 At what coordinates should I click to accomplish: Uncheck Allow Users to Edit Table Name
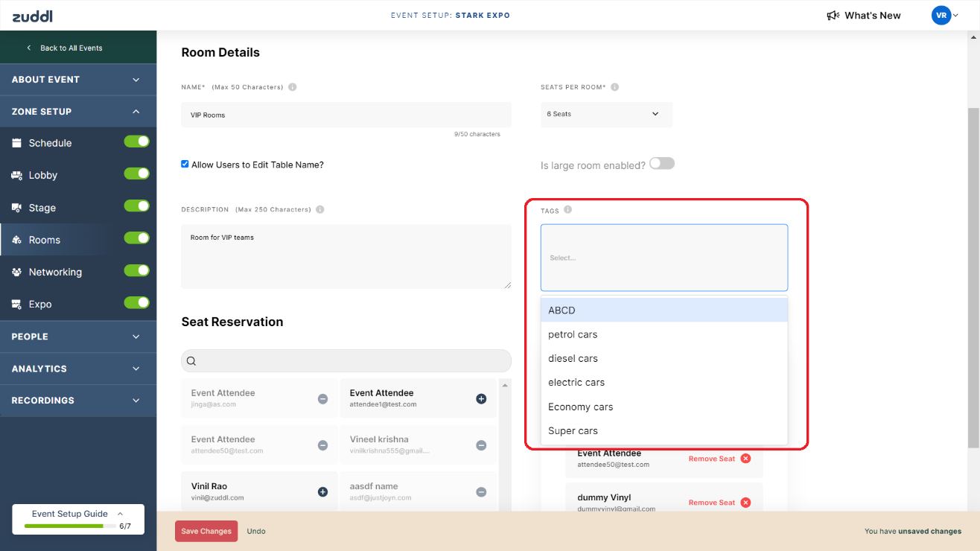click(x=185, y=164)
